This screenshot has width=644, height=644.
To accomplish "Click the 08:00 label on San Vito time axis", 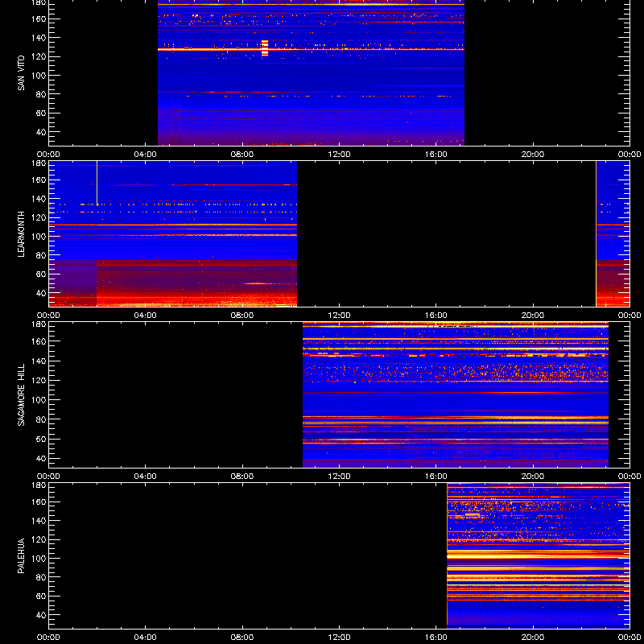I will tap(242, 155).
